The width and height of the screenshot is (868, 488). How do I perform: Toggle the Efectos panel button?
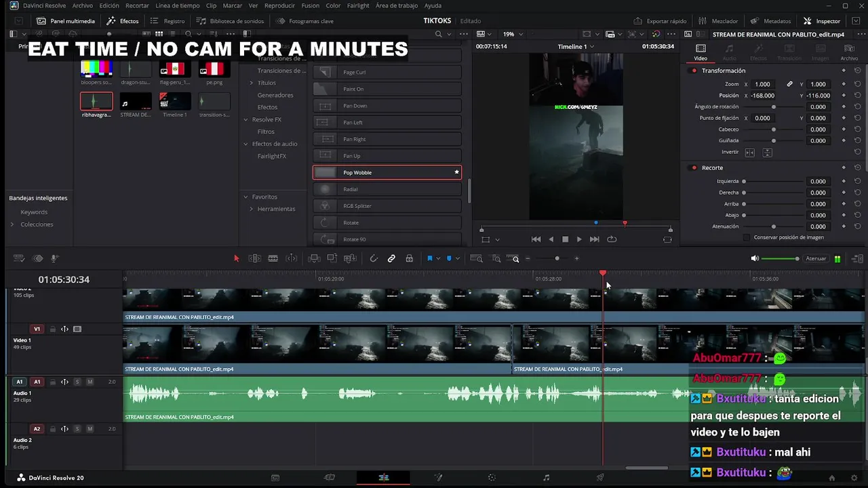[123, 21]
